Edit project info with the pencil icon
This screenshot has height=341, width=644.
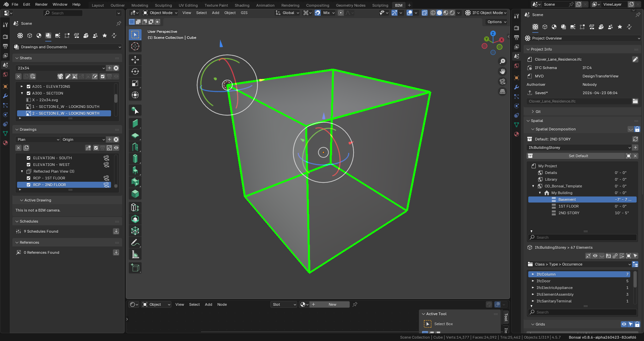635,59
